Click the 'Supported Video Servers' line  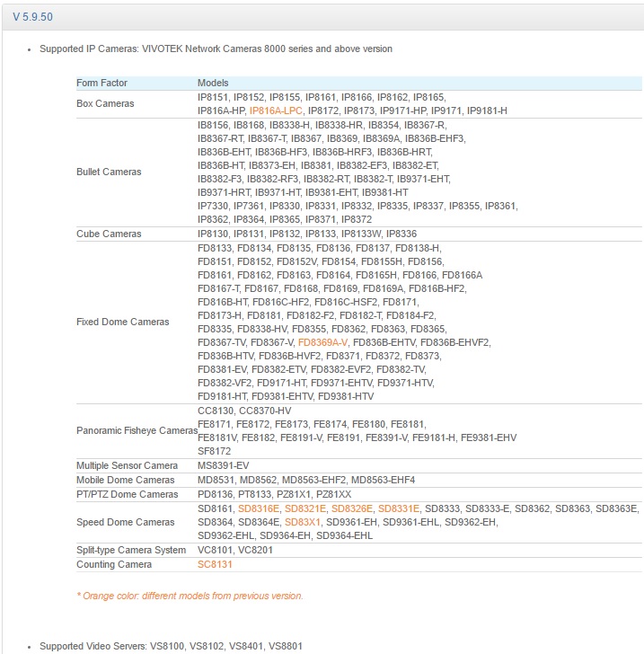(x=171, y=646)
